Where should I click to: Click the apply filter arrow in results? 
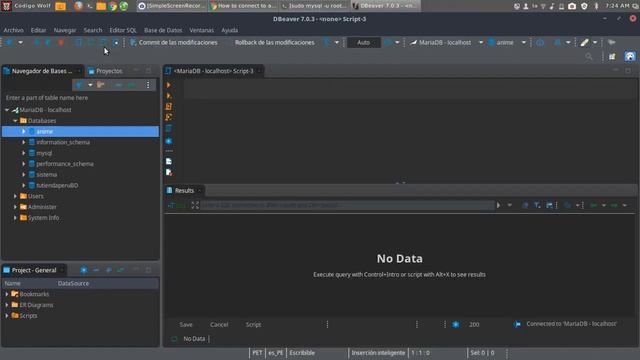click(498, 205)
